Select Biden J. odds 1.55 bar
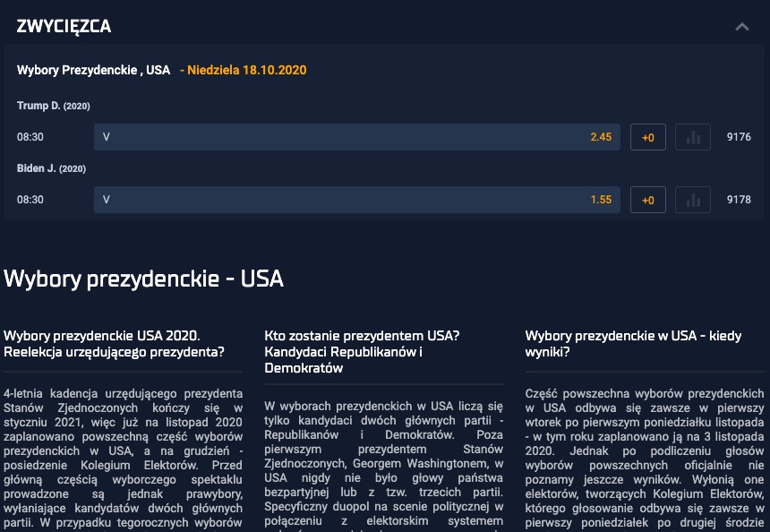 pyautogui.click(x=357, y=200)
